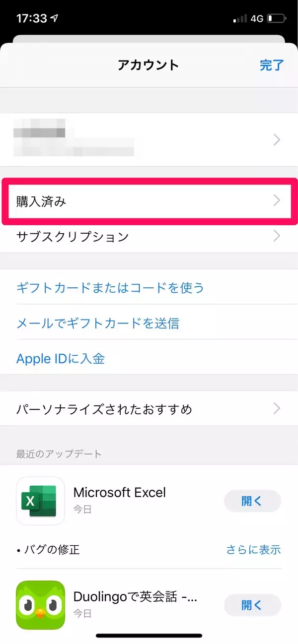The height and width of the screenshot is (644, 298).
Task: Tap the location arrow beside the clock
Action: (x=54, y=18)
